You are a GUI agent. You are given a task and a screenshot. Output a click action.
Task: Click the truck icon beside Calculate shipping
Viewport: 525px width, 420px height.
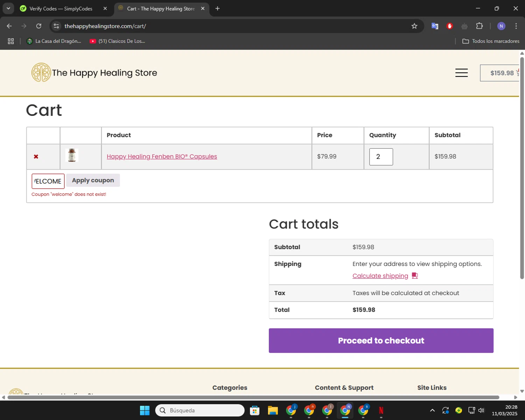tap(415, 275)
